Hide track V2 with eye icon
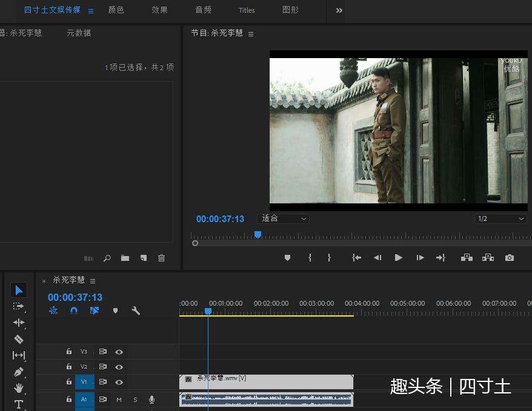 coord(119,367)
